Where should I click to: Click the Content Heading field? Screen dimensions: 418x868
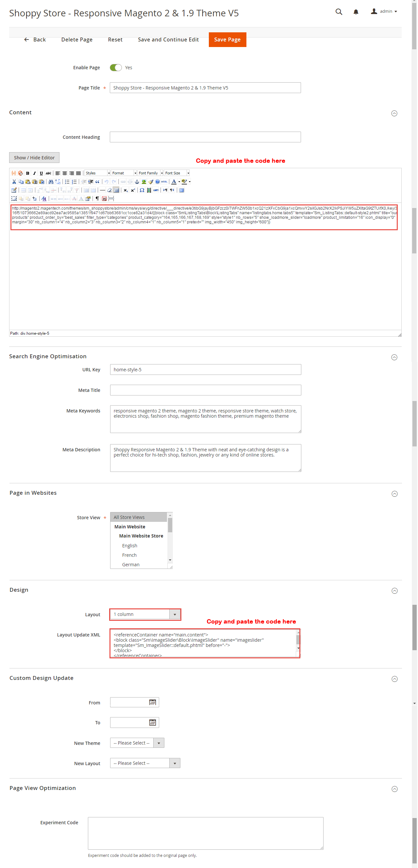pyautogui.click(x=205, y=137)
